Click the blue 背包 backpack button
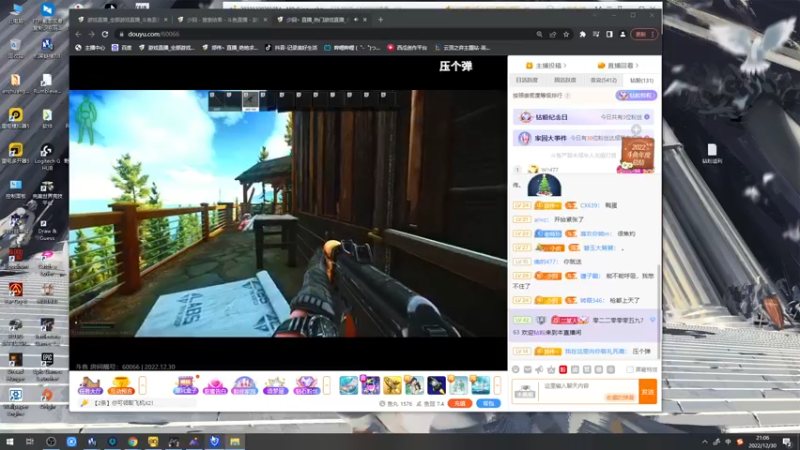Image resolution: width=800 pixels, height=450 pixels. pos(488,404)
